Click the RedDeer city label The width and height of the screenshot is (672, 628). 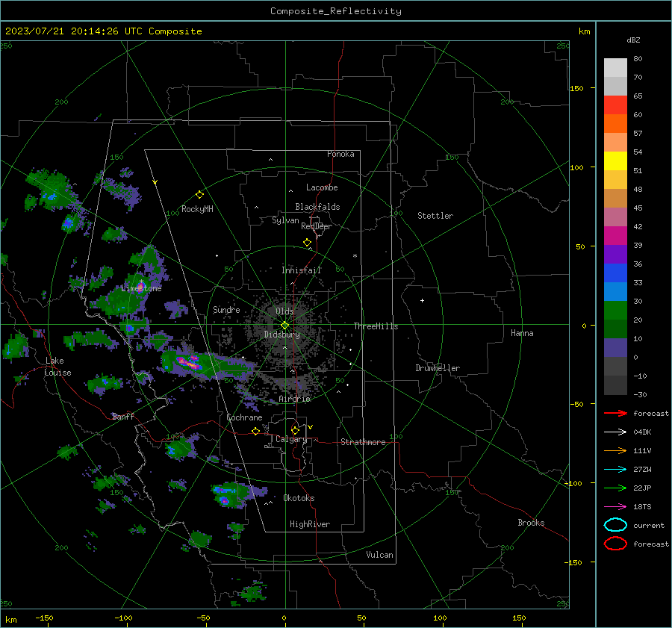tap(317, 226)
